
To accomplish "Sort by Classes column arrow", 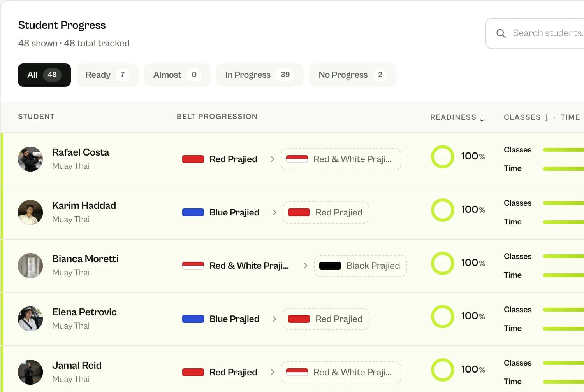I will tap(546, 117).
